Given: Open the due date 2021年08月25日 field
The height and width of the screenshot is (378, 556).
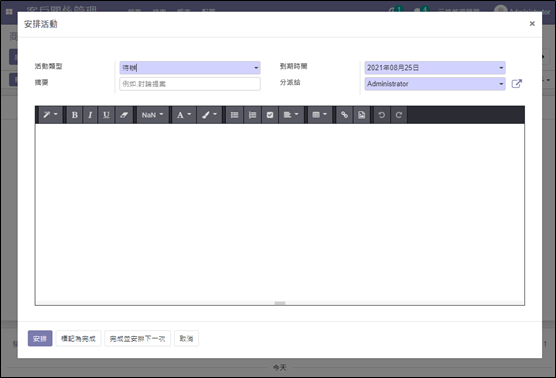Looking at the screenshot, I should [x=435, y=67].
